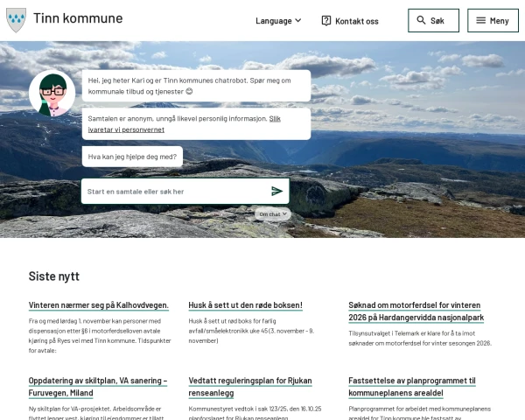Click the 'Hva kan jeg hjelpe deg med?' bubble

(x=132, y=157)
